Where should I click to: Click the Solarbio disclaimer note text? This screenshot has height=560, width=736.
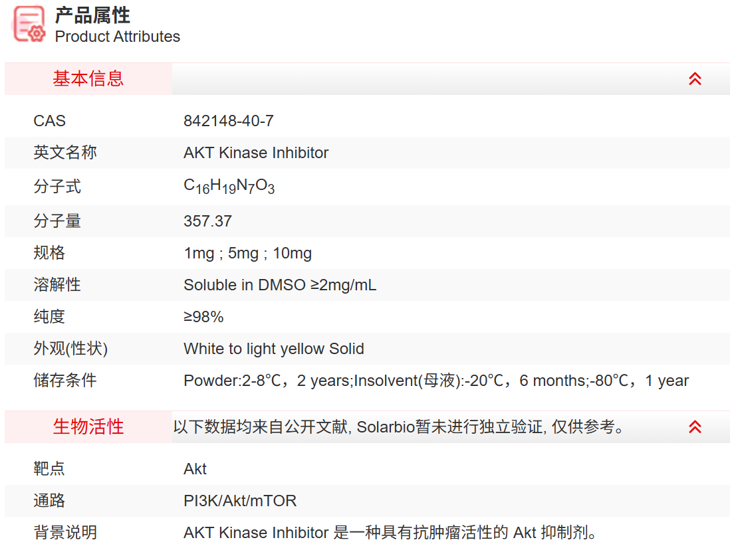coord(399,427)
